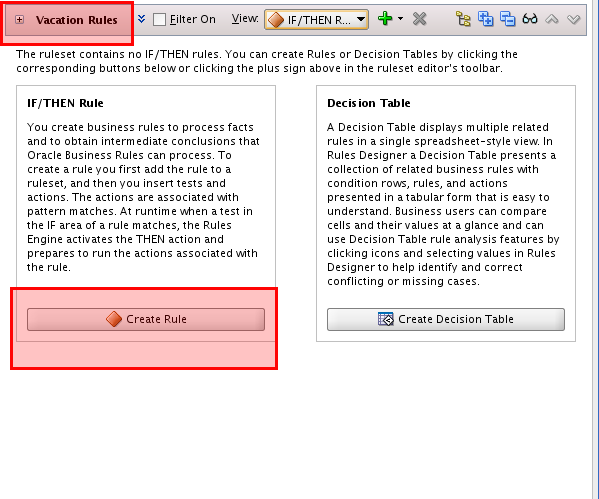Click the Decision Table heading

pos(369,103)
